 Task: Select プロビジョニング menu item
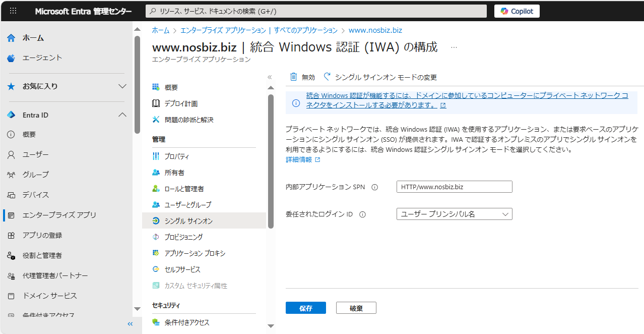[x=183, y=237]
